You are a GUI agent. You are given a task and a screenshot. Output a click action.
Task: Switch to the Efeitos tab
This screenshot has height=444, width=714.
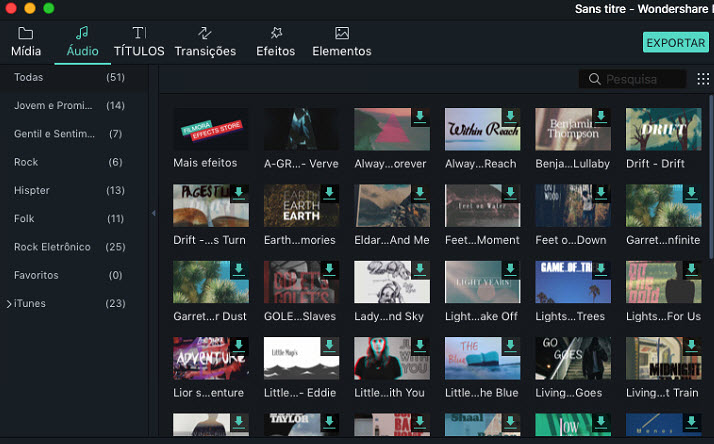click(275, 42)
